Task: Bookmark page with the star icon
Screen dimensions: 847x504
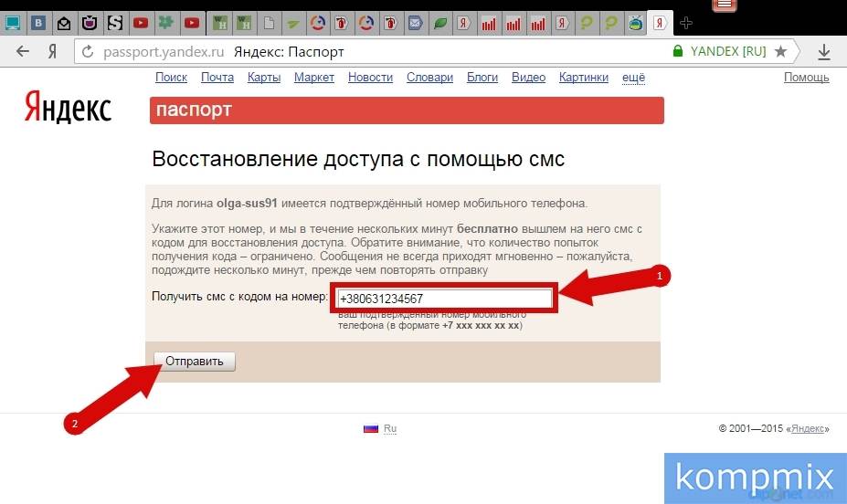Action: coord(780,51)
